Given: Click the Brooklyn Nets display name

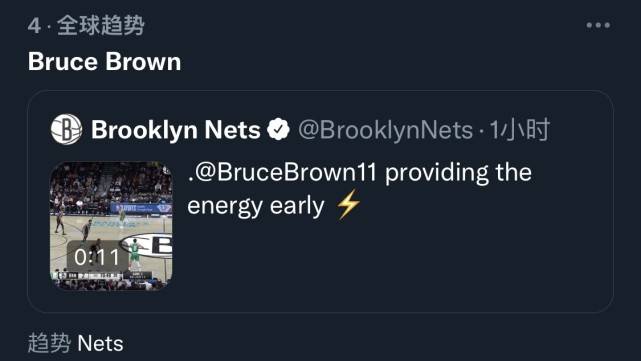Looking at the screenshot, I should click(x=176, y=130).
